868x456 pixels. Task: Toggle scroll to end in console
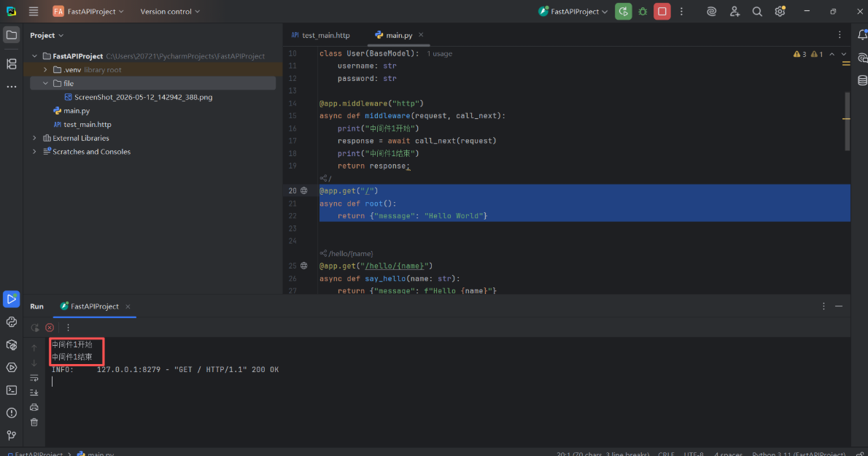34,393
